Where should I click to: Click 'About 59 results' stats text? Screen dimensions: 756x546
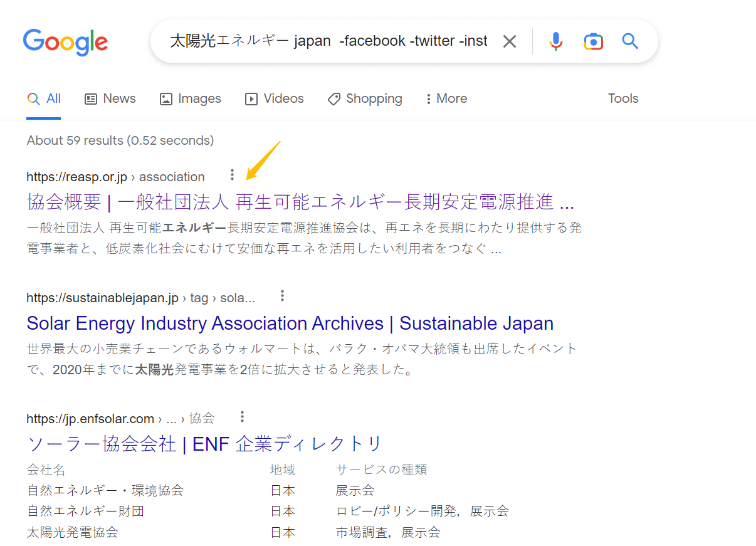point(120,140)
